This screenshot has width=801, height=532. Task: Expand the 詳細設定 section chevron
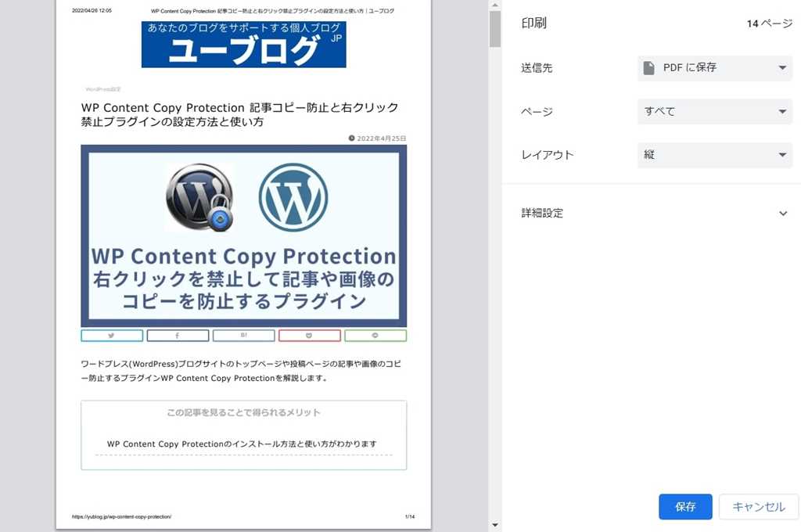[782, 213]
